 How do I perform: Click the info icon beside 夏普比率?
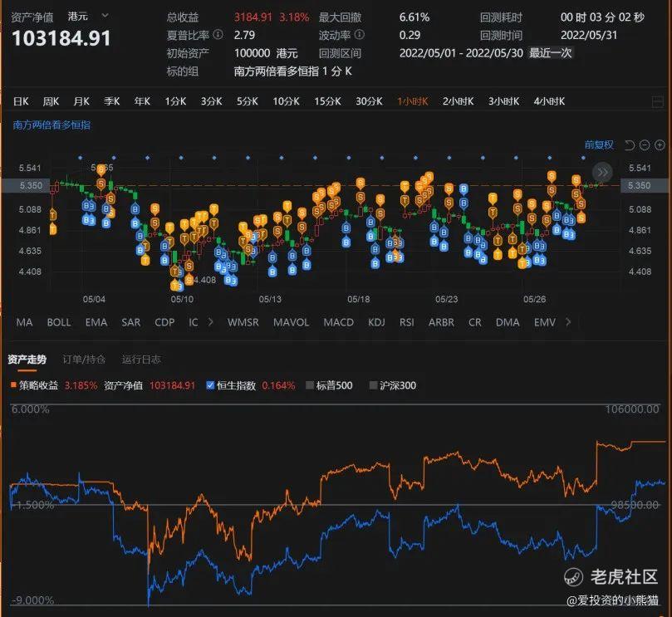point(218,34)
